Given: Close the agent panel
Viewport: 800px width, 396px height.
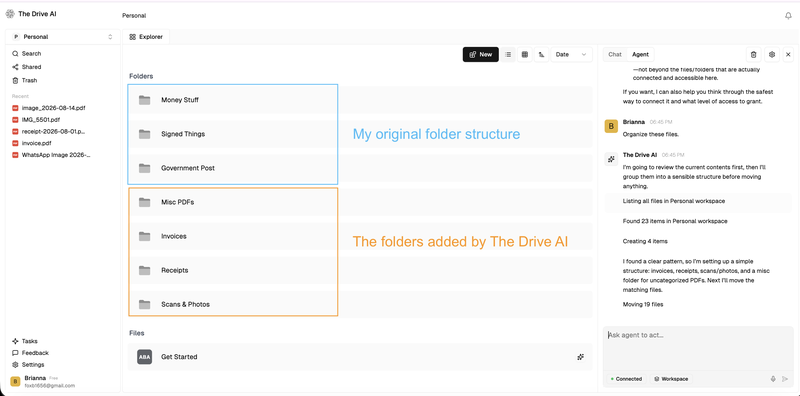Looking at the screenshot, I should tap(788, 55).
